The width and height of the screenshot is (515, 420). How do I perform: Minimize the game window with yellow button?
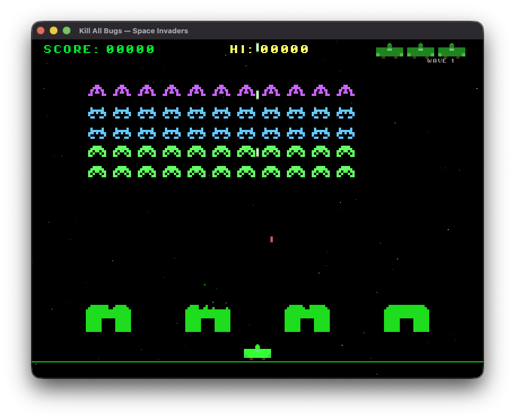54,30
